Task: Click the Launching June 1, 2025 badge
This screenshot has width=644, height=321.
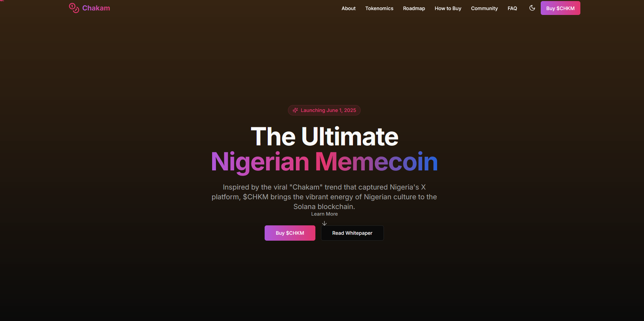Action: (324, 110)
